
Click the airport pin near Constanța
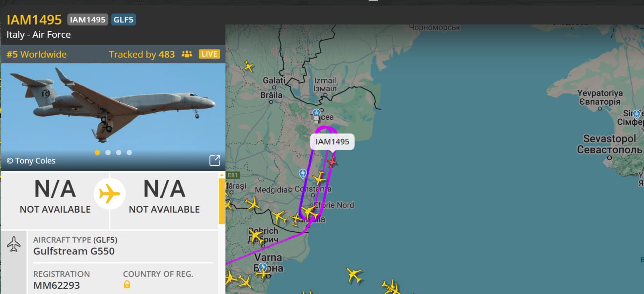pos(303,174)
